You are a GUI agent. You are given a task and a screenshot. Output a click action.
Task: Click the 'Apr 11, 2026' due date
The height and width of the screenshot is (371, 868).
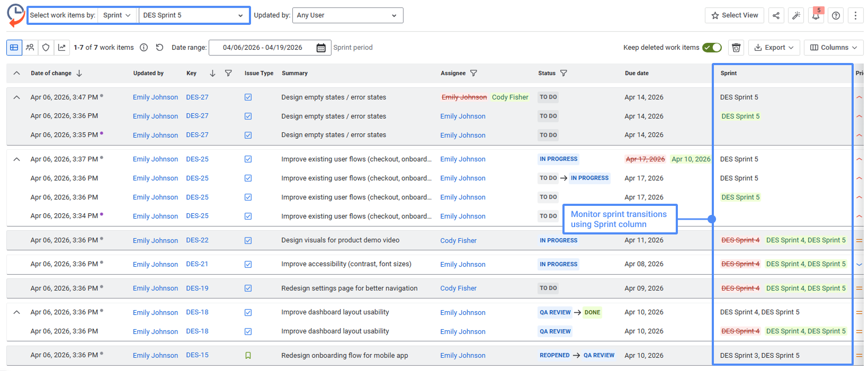point(644,240)
